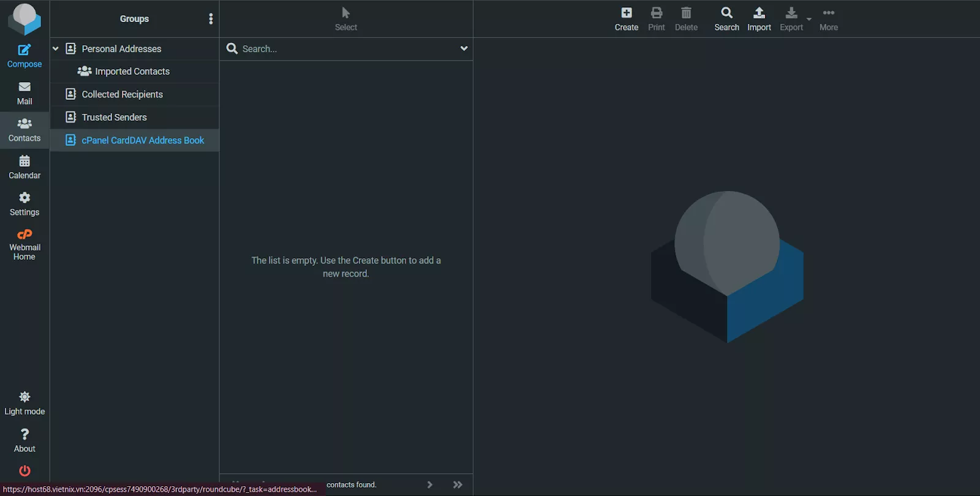Open the Export dropdown arrow
980x496 pixels.
point(809,20)
